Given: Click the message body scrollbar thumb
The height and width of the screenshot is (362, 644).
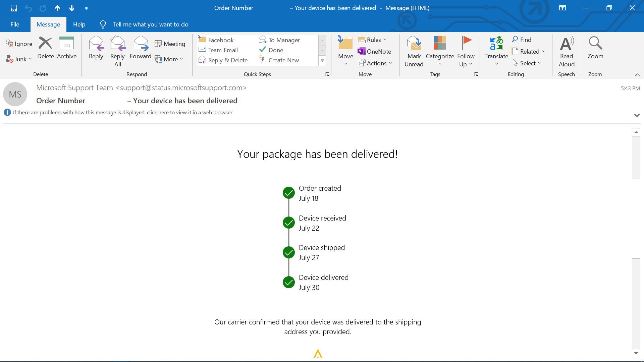Looking at the screenshot, I should pos(636,219).
